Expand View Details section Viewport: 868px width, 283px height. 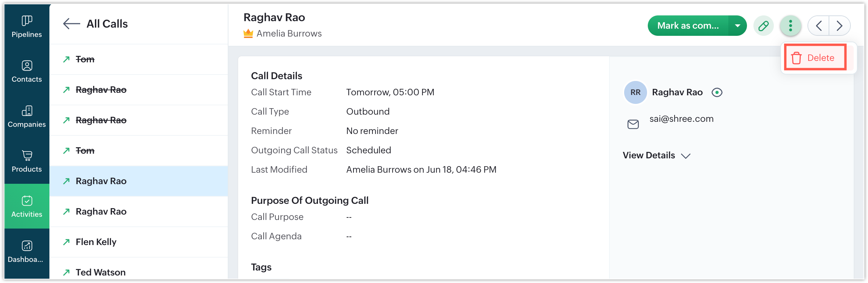[657, 155]
